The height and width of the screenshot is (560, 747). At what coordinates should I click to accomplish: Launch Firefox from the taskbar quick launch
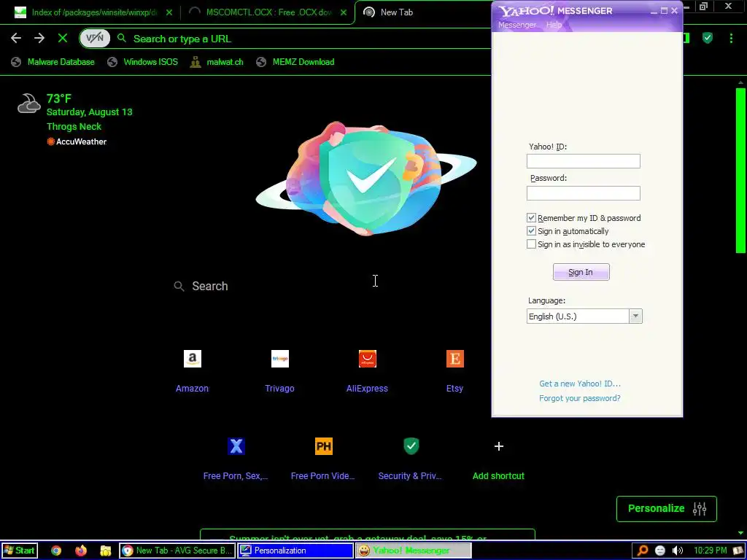pos(81,551)
